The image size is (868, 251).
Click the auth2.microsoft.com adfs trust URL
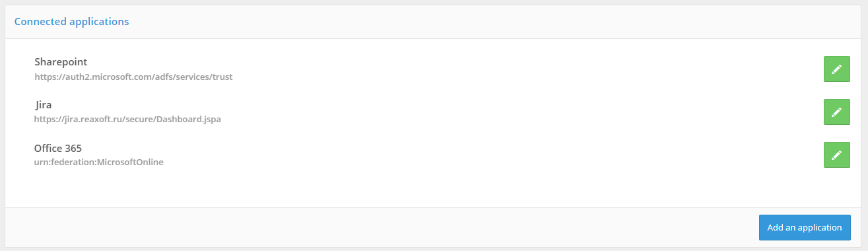[133, 77]
